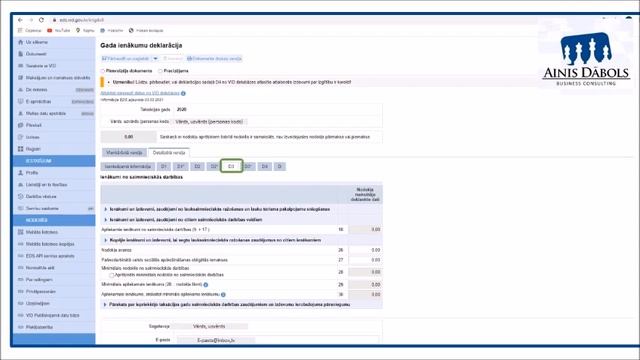Click the info icon in row 29

(206, 284)
